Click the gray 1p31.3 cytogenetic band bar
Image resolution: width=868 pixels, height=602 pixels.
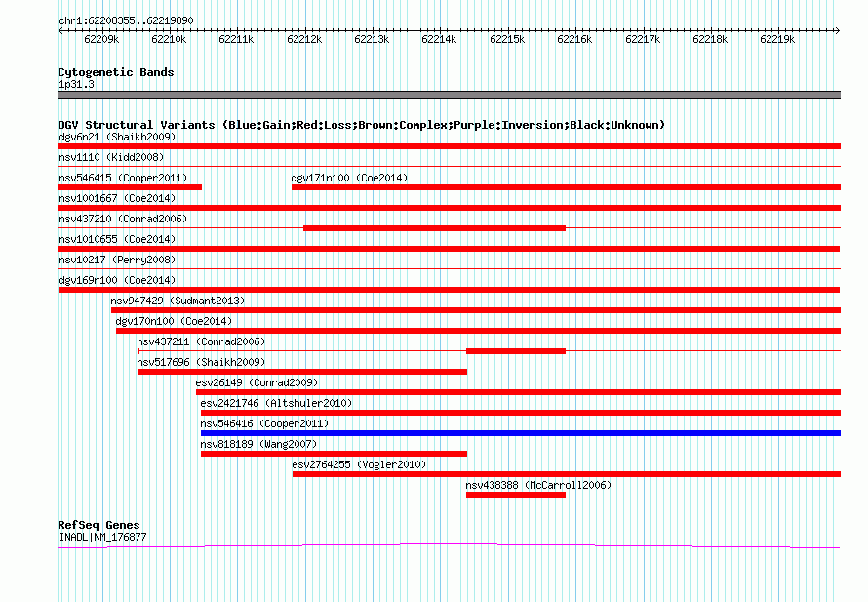[x=449, y=95]
